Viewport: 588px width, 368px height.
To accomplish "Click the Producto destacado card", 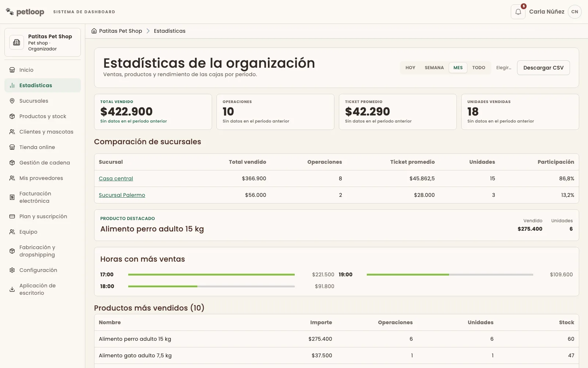I will (337, 225).
